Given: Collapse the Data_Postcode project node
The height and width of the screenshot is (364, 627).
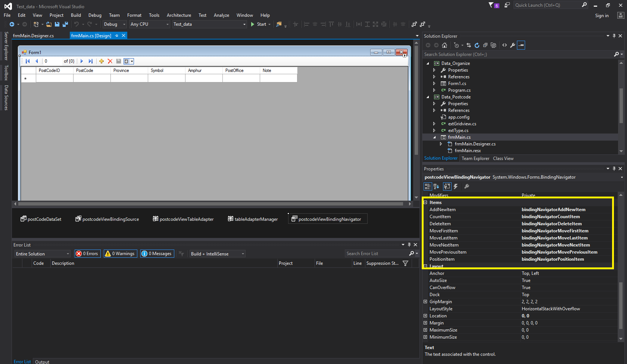Looking at the screenshot, I should point(428,97).
